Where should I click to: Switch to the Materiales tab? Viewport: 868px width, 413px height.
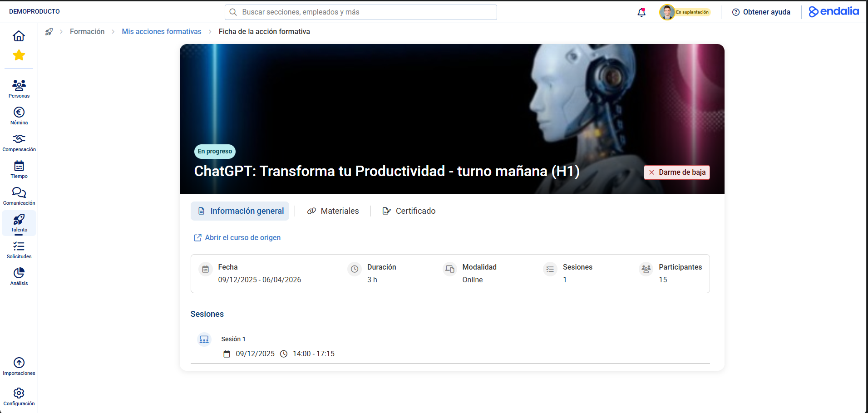[333, 211]
